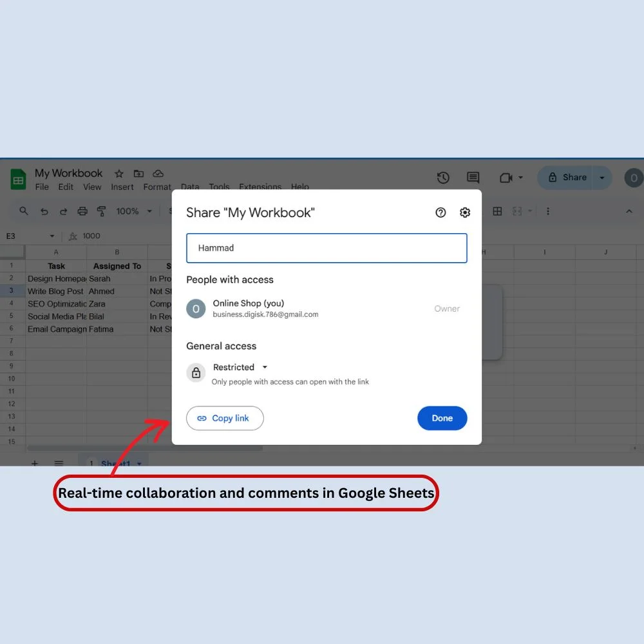Click the cell containing Sarah
Image resolution: width=644 pixels, height=644 pixels.
[117, 278]
